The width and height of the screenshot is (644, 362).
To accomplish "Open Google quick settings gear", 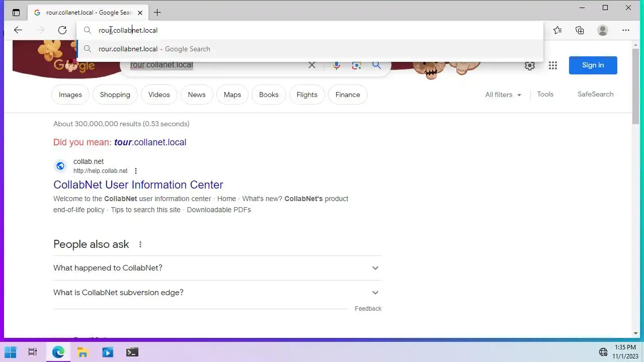I will click(530, 65).
